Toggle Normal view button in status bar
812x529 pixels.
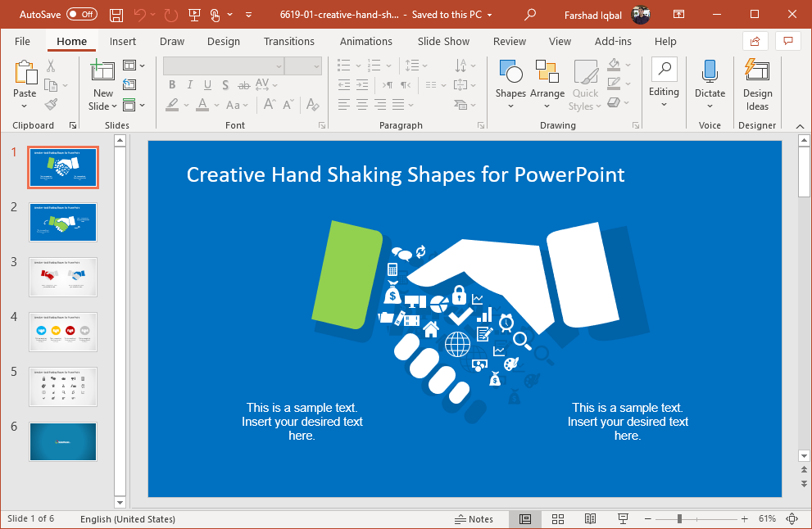pyautogui.click(x=525, y=519)
